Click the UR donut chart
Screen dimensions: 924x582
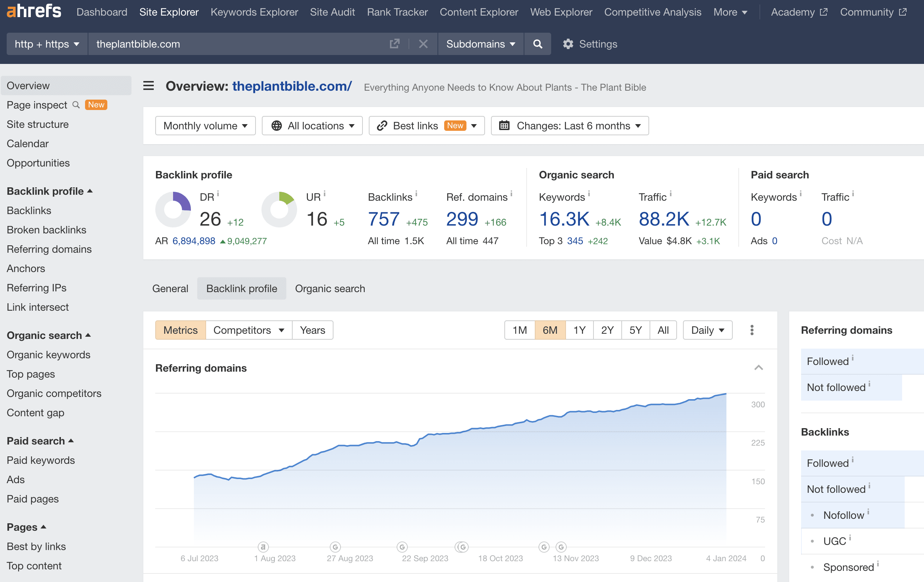pyautogui.click(x=279, y=210)
